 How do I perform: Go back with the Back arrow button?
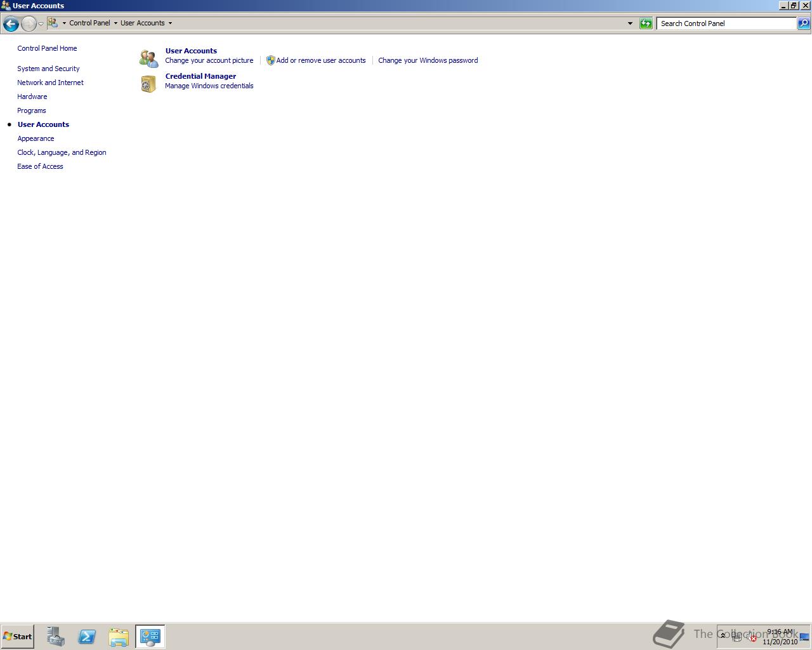[x=11, y=23]
